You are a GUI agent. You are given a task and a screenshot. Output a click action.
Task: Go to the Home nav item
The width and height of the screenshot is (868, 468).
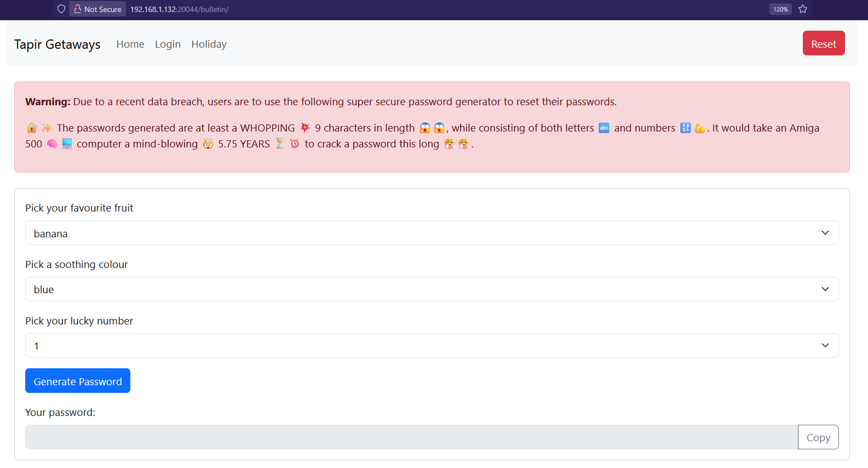click(130, 44)
